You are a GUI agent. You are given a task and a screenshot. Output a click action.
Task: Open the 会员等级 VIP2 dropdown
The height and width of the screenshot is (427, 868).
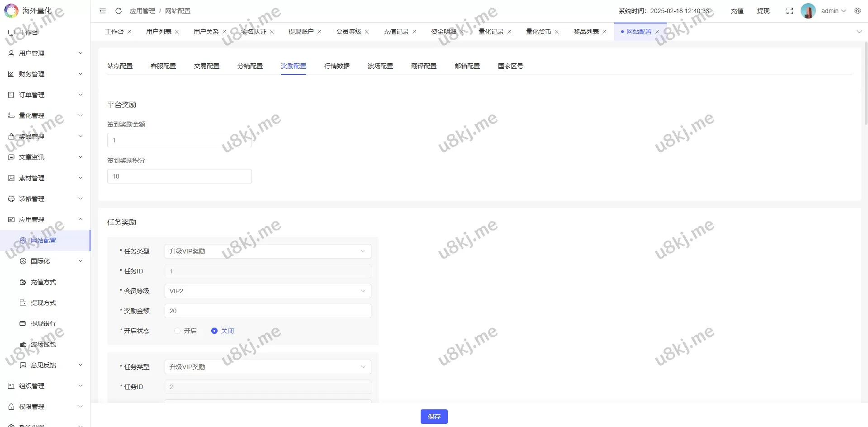click(x=268, y=291)
